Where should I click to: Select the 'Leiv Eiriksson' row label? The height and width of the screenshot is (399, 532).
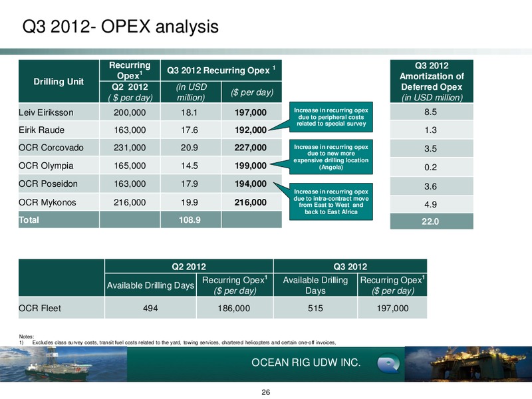pyautogui.click(x=46, y=112)
